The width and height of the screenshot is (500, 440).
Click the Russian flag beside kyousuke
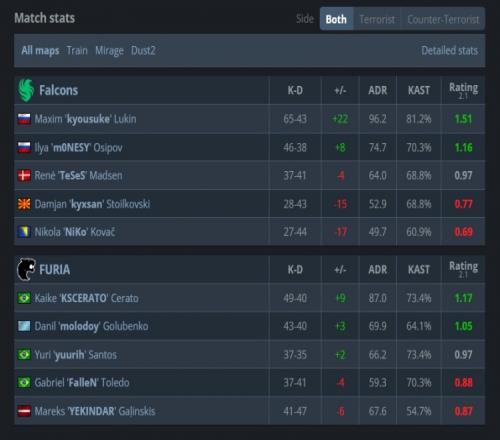[24, 119]
